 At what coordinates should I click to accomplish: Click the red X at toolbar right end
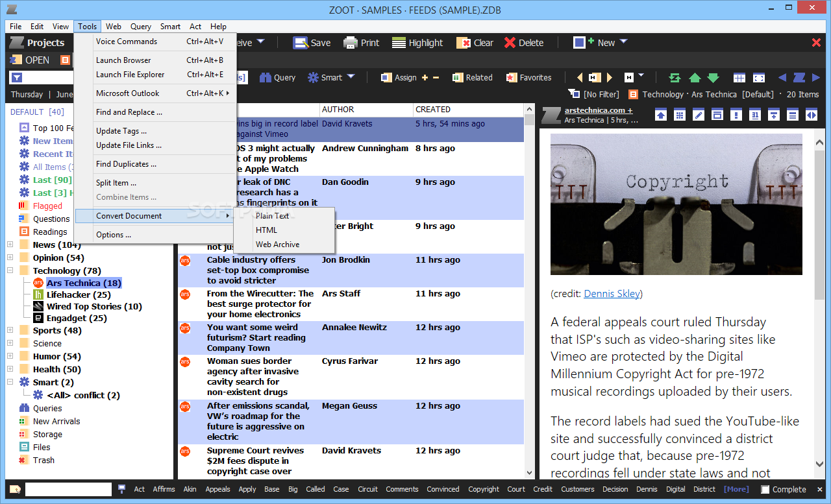click(817, 42)
